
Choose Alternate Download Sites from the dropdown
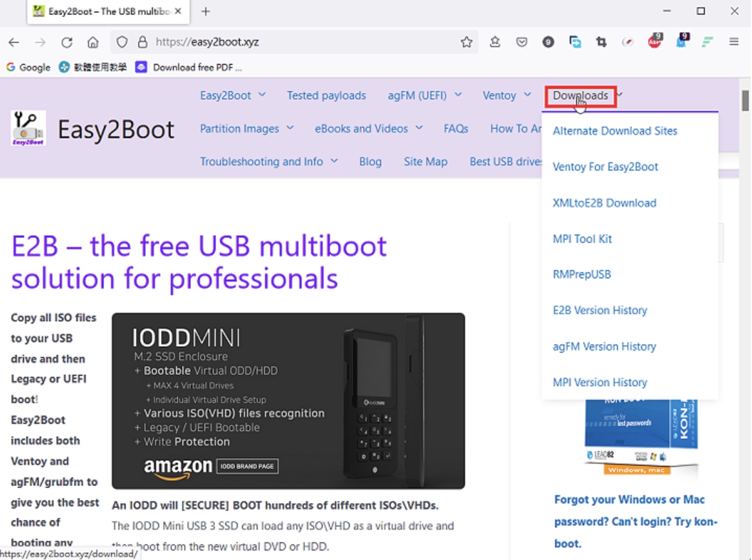tap(615, 131)
